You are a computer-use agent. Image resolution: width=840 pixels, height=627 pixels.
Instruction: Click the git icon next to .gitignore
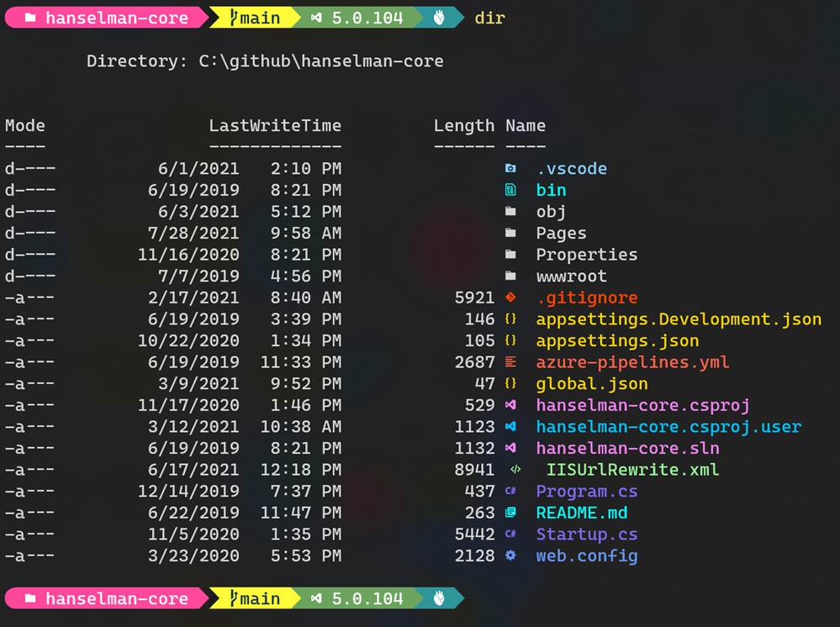pyautogui.click(x=510, y=298)
